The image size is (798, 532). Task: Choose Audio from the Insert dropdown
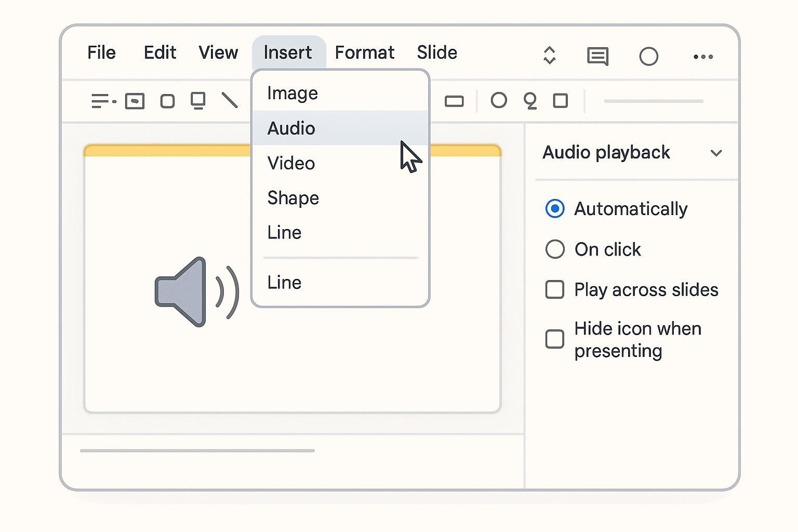coord(291,128)
